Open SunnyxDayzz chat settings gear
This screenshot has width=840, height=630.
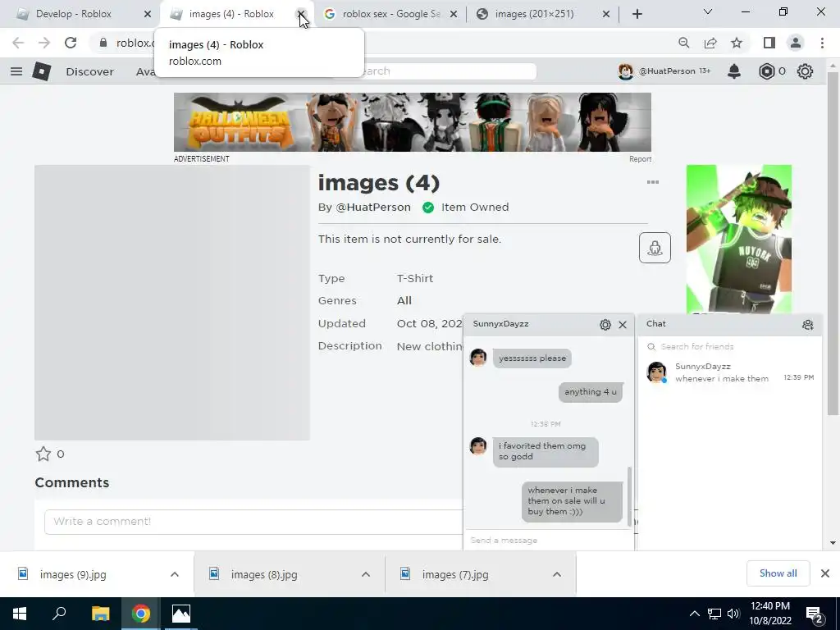tap(605, 325)
